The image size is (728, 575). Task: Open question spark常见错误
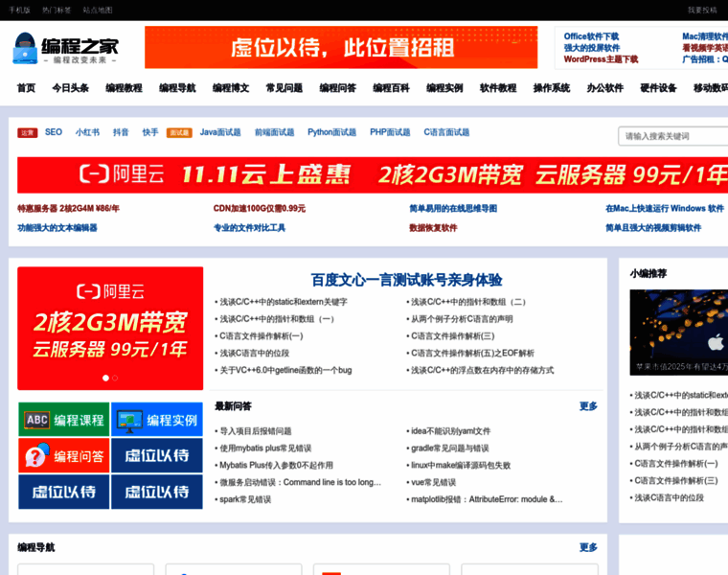point(245,499)
